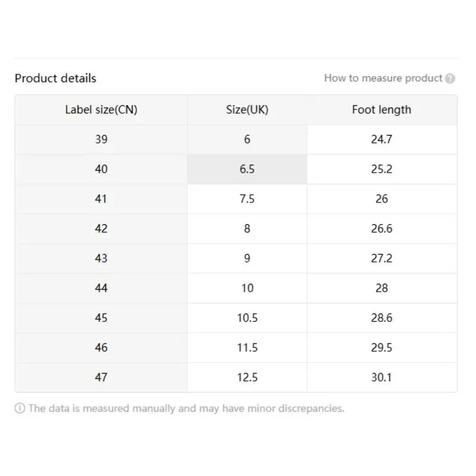Select the foot length 27.2 cell

coord(382,258)
